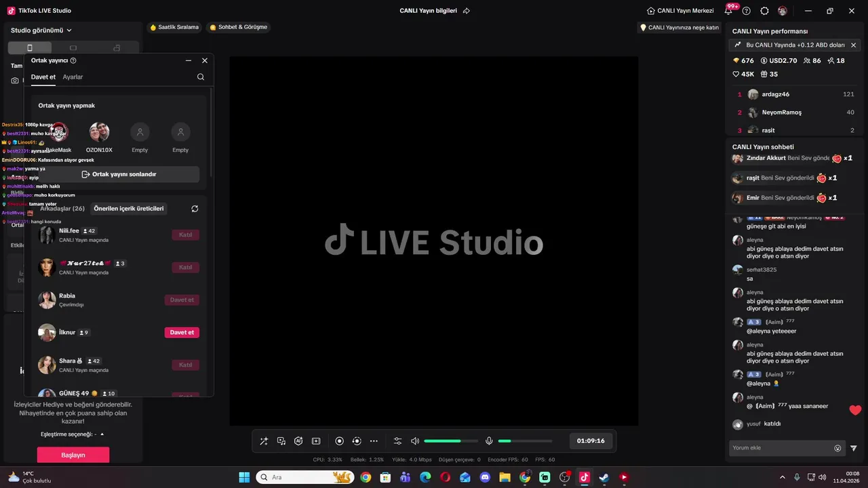Screen dimensions: 868x488
Task: Mute the microphone
Action: tap(489, 441)
